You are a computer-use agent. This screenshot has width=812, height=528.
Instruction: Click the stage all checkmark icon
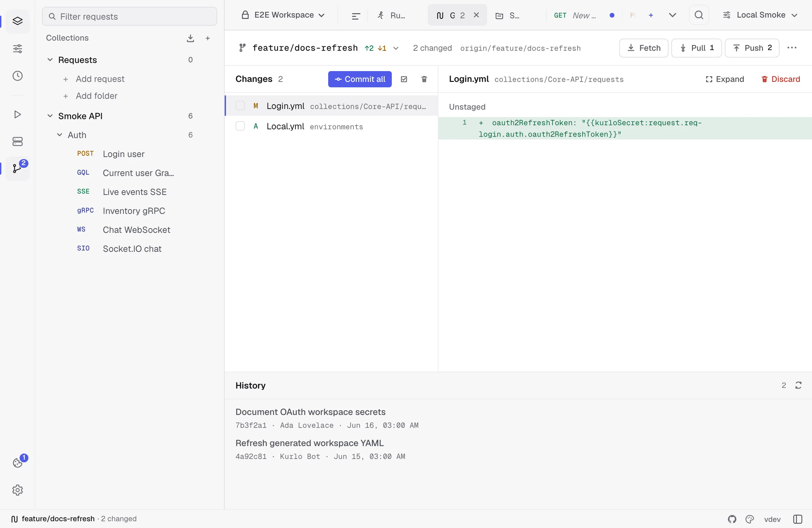click(x=404, y=79)
